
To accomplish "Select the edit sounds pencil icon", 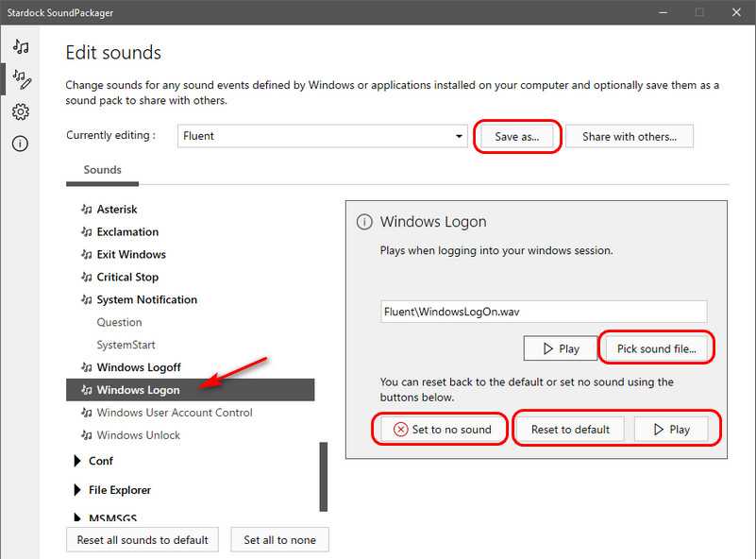I will click(20, 79).
